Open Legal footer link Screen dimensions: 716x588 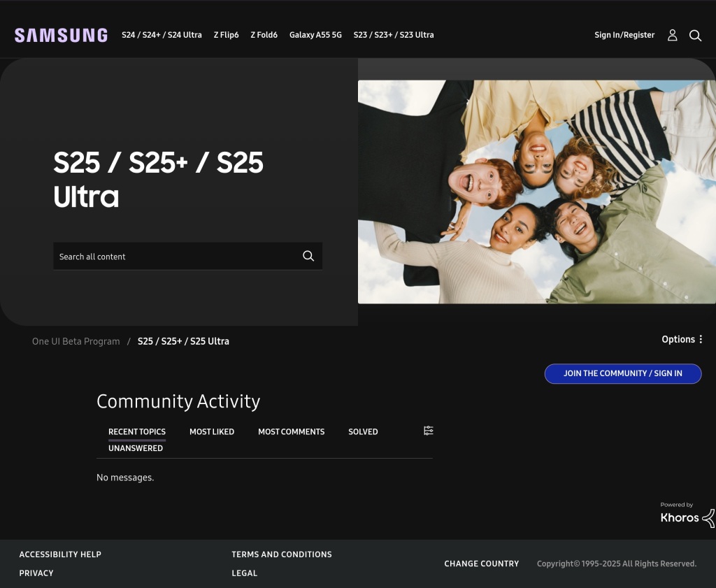(x=244, y=573)
